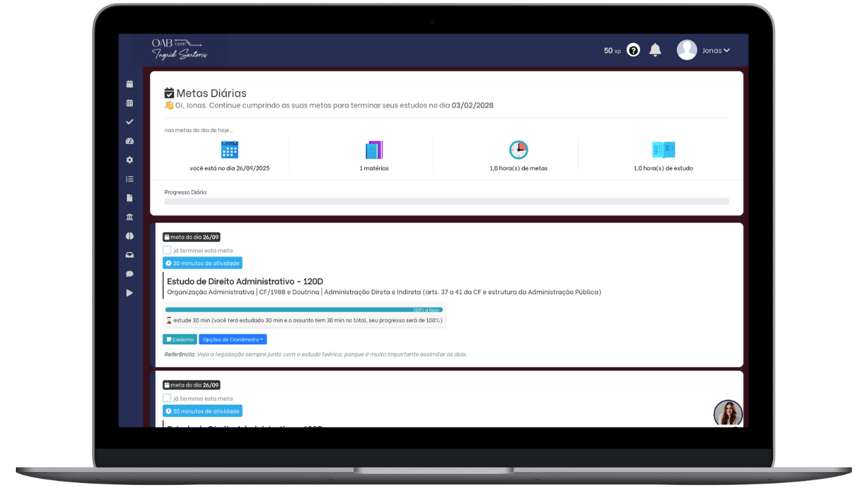Open the floating assistant avatar bubble
This screenshot has width=868, height=488.
(x=728, y=413)
